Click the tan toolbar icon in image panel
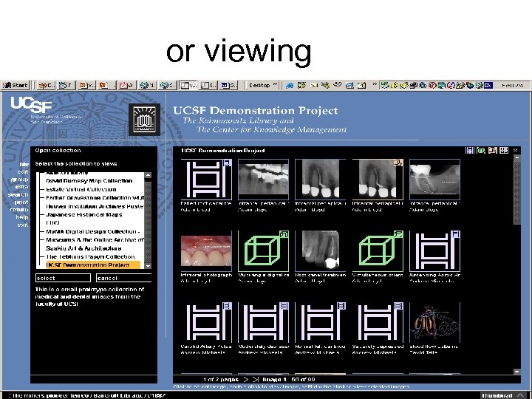The height and width of the screenshot is (399, 532). pyautogui.click(x=493, y=150)
